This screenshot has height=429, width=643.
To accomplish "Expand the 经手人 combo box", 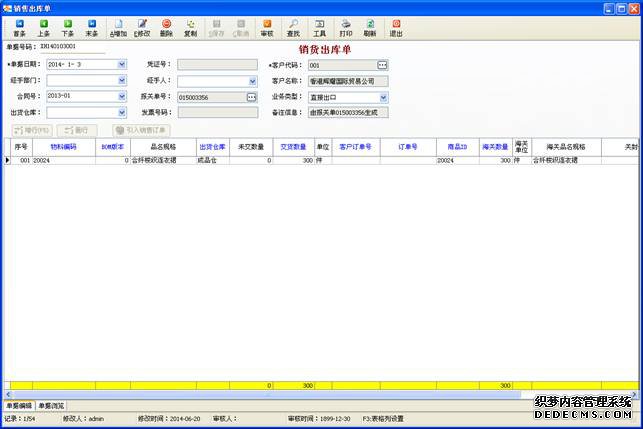I will pos(252,81).
